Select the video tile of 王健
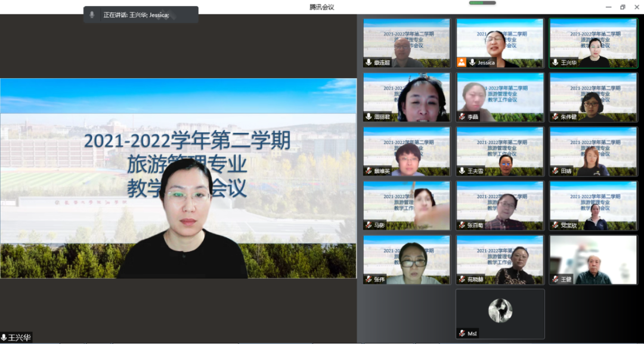The height and width of the screenshot is (344, 644). click(593, 259)
